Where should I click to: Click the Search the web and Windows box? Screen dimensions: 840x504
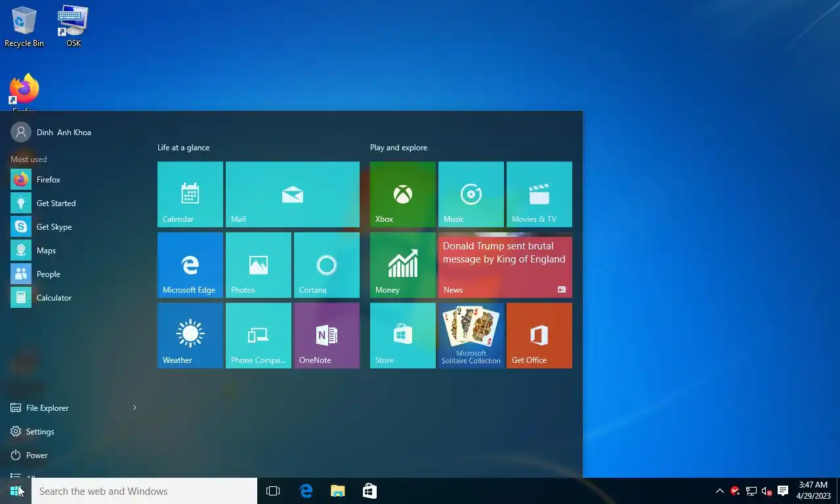pyautogui.click(x=144, y=491)
